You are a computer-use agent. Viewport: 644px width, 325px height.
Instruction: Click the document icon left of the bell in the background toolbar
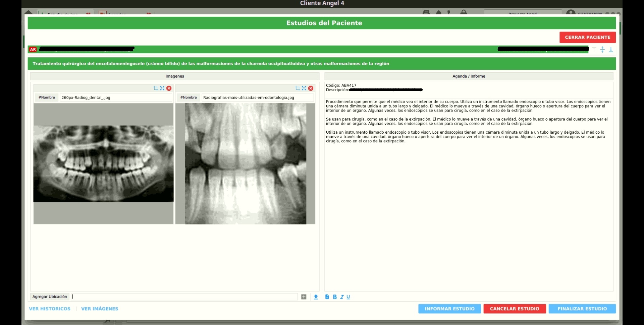[426, 12]
